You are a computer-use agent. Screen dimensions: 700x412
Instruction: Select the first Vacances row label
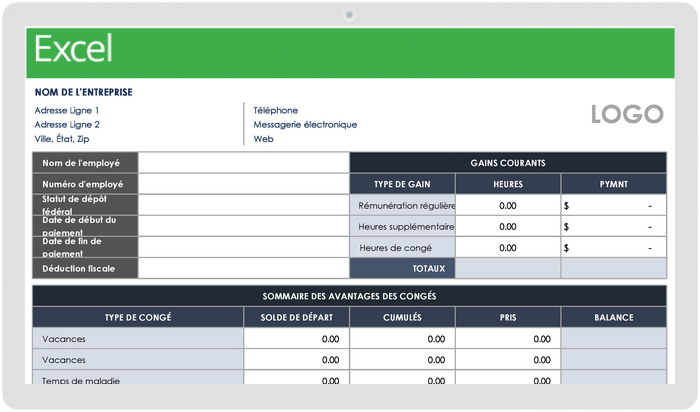pos(138,338)
